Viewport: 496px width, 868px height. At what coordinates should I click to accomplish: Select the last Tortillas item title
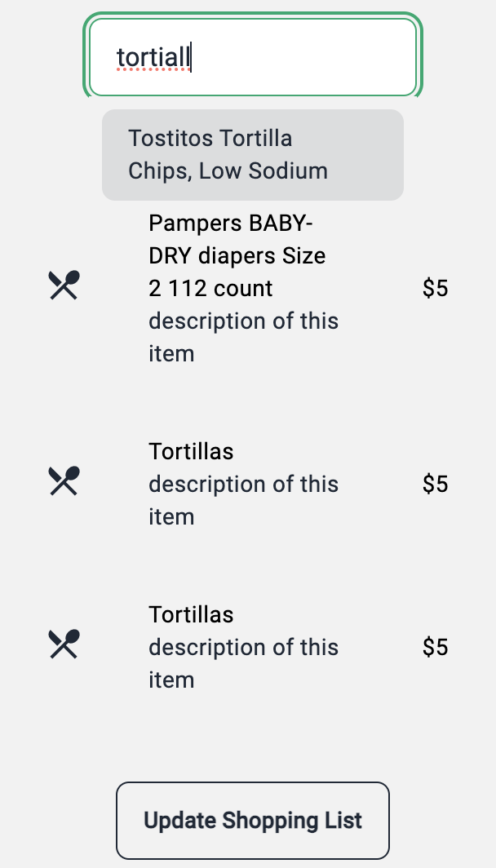[191, 614]
